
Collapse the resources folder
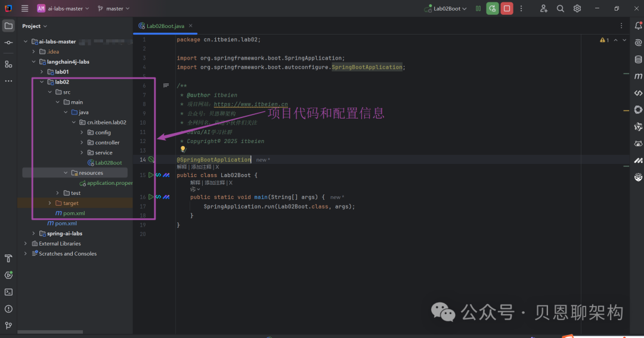coord(66,173)
